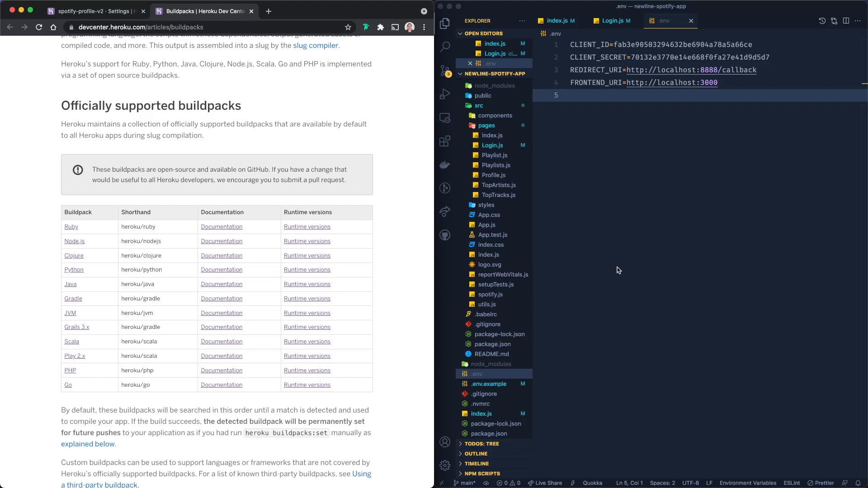This screenshot has width=868, height=488.
Task: Open Runtime versions link for Ruby
Action: click(x=307, y=227)
